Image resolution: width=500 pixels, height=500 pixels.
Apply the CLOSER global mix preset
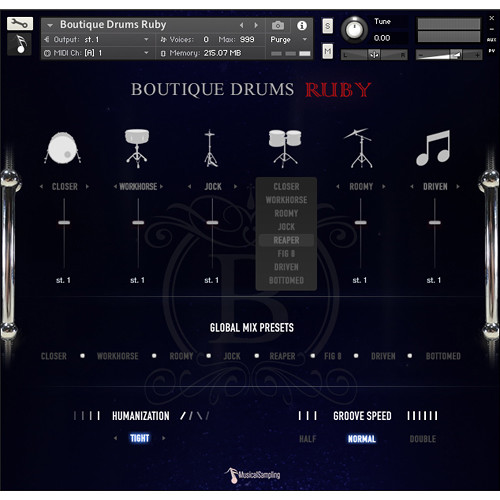point(54,356)
